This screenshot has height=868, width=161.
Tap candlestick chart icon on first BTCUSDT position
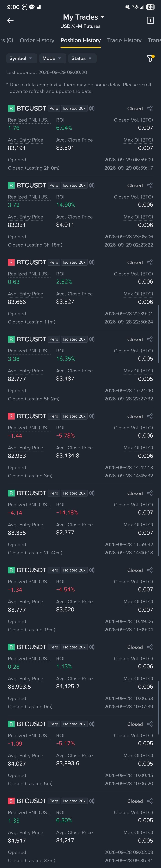click(92, 109)
